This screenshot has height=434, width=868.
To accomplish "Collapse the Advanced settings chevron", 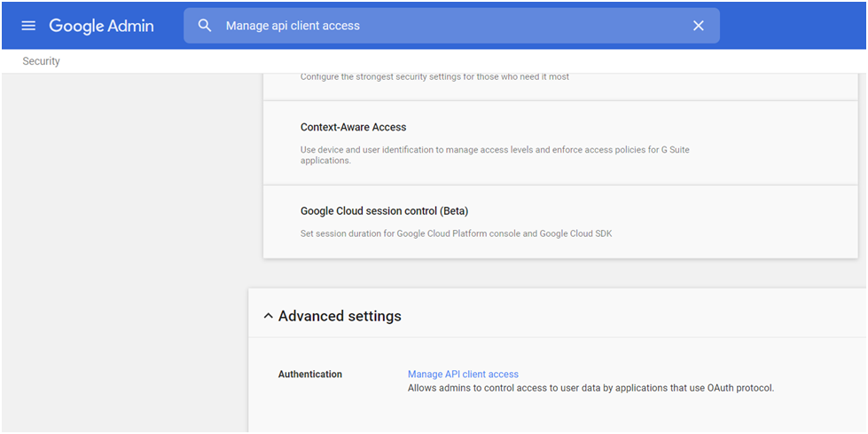I will pos(269,317).
